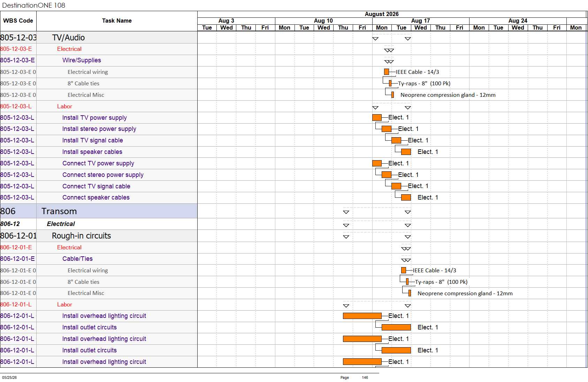
Task: Click the August 2026 month header
Action: tap(382, 14)
